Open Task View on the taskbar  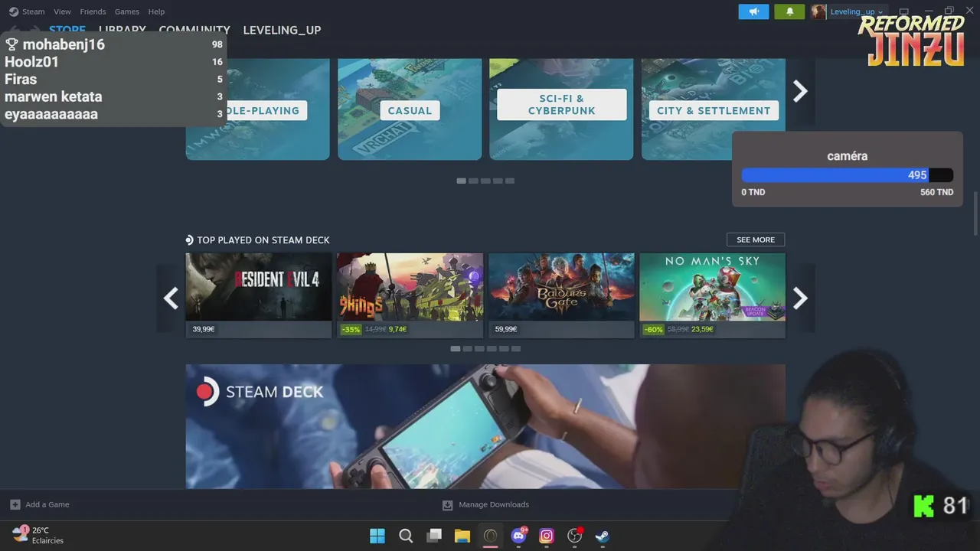tap(434, 536)
